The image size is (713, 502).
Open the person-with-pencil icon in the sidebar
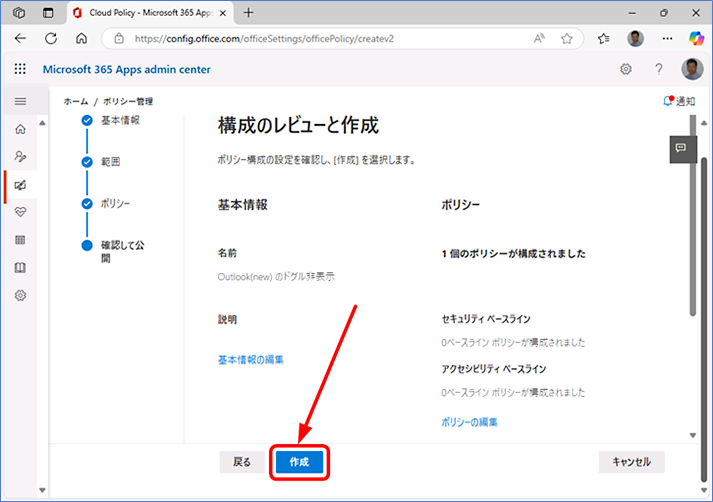point(20,157)
